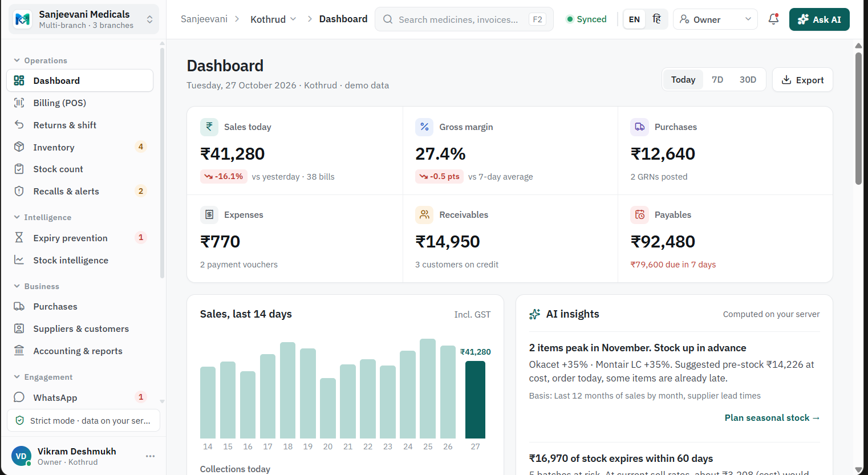Screen dimensions: 868x475
Task: Collapse the Intelligence section
Action: click(x=43, y=217)
